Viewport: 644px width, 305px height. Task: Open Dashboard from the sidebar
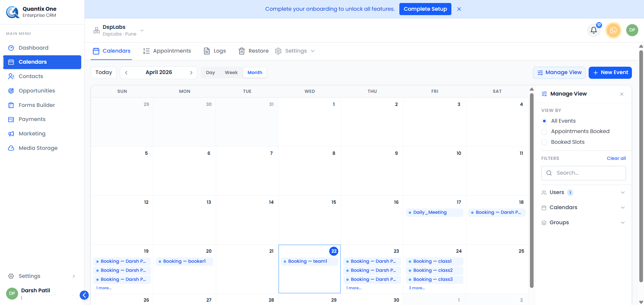click(x=42, y=48)
